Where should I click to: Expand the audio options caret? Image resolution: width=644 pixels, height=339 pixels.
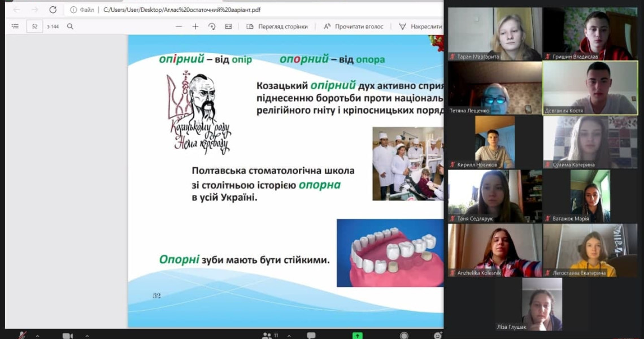37,336
